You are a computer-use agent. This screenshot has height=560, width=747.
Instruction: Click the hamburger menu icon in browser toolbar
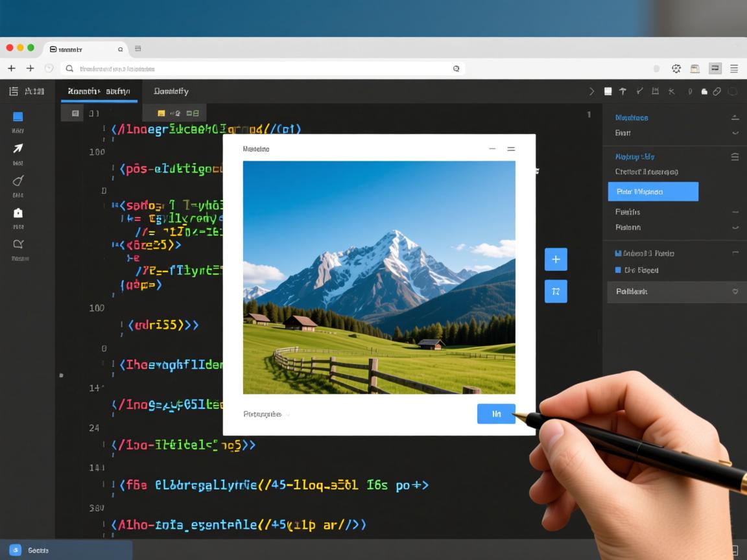click(x=734, y=68)
